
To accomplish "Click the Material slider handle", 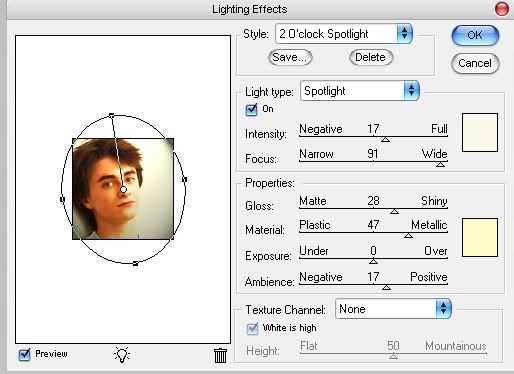I will [408, 236].
